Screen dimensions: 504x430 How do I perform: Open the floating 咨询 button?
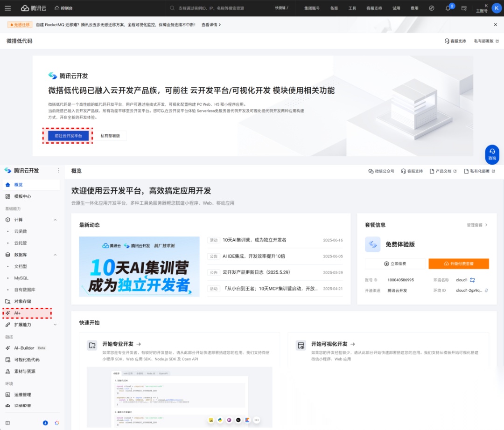[492, 154]
